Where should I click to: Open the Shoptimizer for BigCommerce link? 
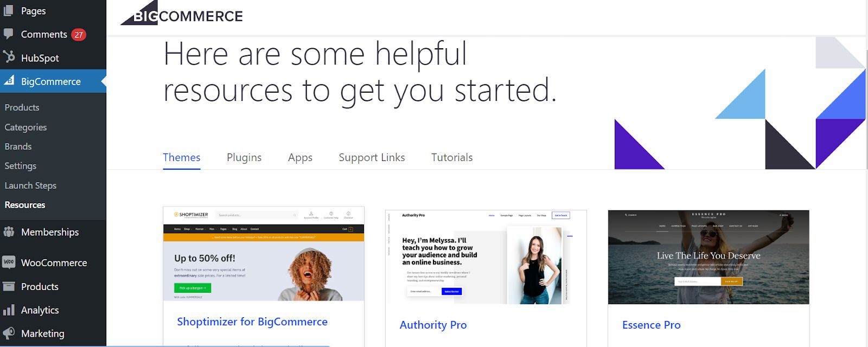pyautogui.click(x=252, y=322)
